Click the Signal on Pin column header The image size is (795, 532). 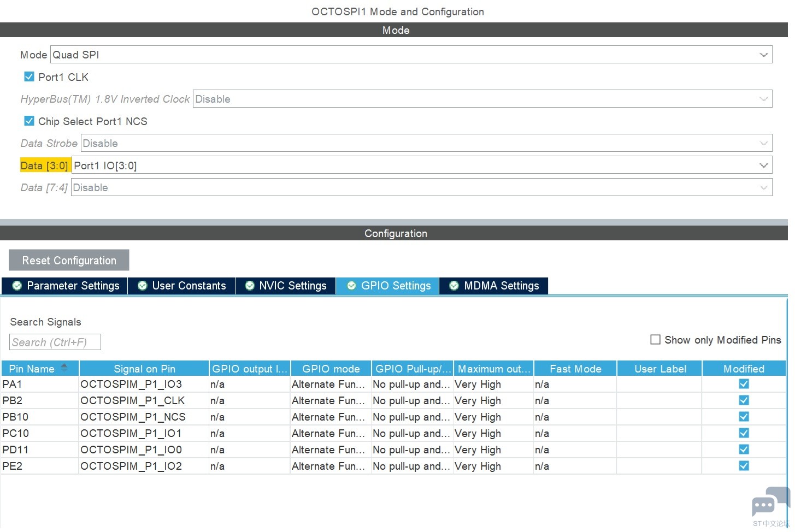(144, 369)
